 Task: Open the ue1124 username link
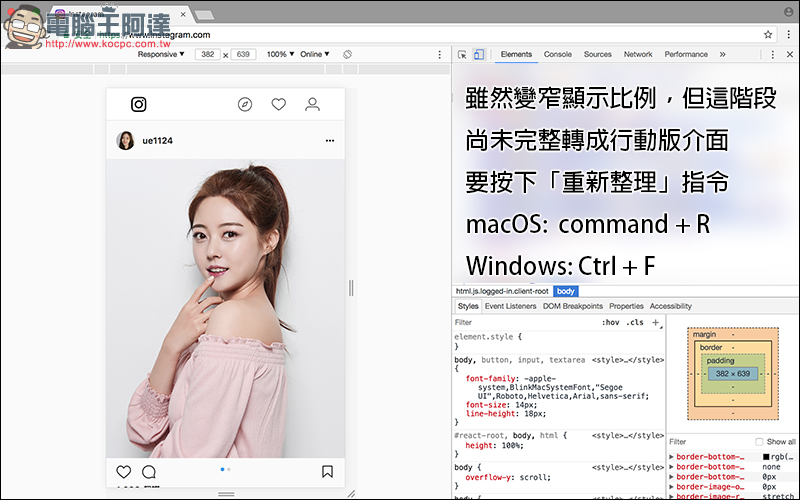[158, 140]
